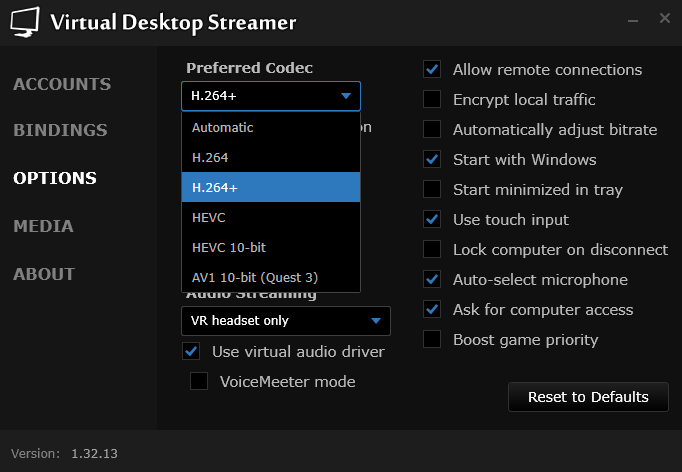The height and width of the screenshot is (472, 682).
Task: Pick HEVC codec option
Action: pyautogui.click(x=271, y=218)
